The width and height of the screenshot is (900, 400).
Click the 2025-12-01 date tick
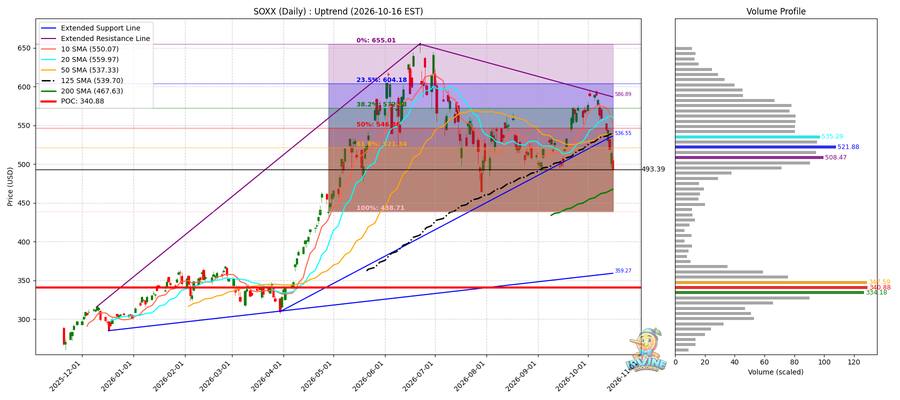(66, 376)
